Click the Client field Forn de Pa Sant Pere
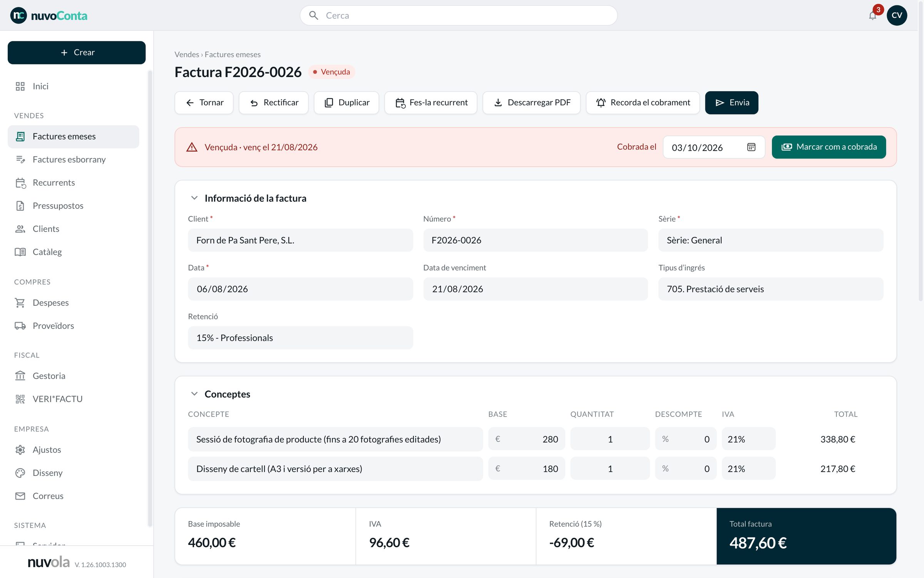Screen dimensions: 924x578 click(x=300, y=240)
